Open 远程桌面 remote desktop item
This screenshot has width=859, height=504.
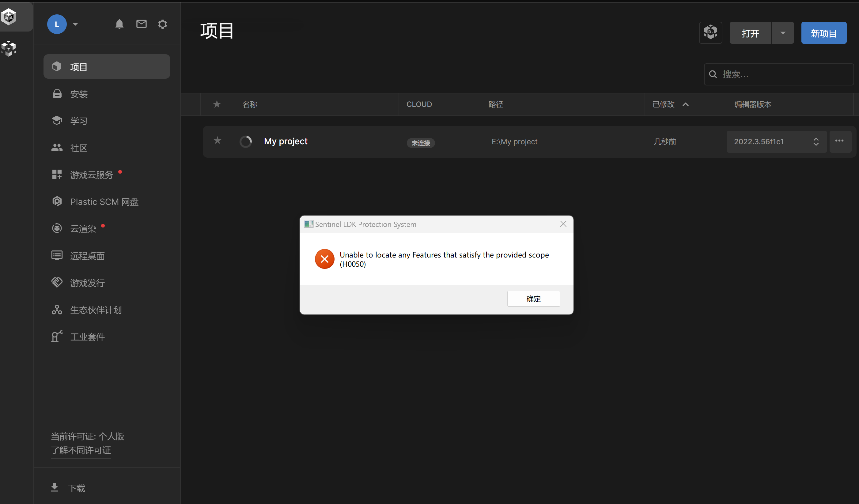tap(107, 256)
